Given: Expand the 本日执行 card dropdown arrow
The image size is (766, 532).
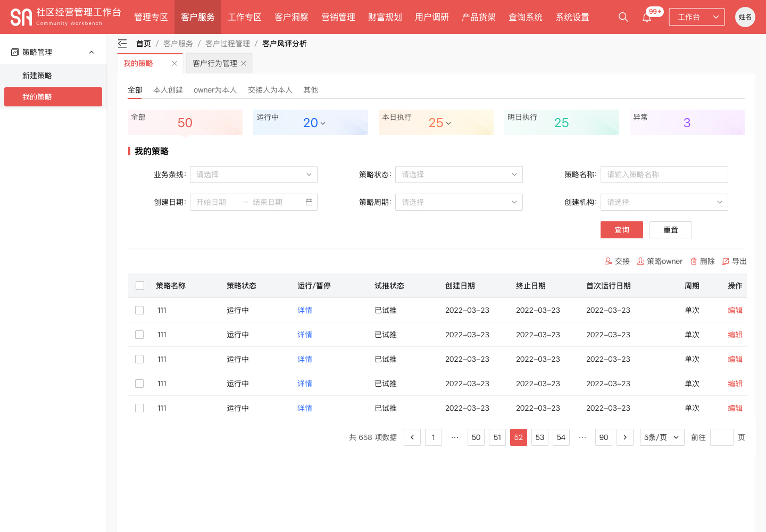Looking at the screenshot, I should point(448,123).
